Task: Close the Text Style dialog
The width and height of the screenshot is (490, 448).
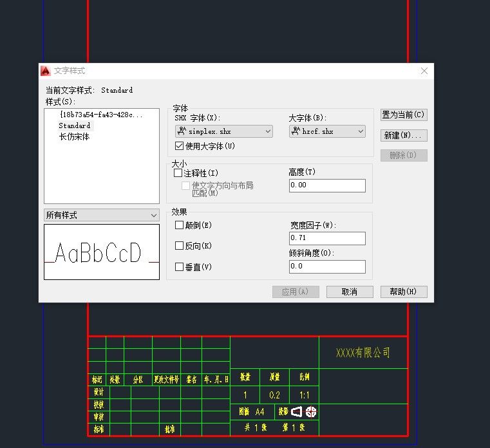Action: [424, 71]
